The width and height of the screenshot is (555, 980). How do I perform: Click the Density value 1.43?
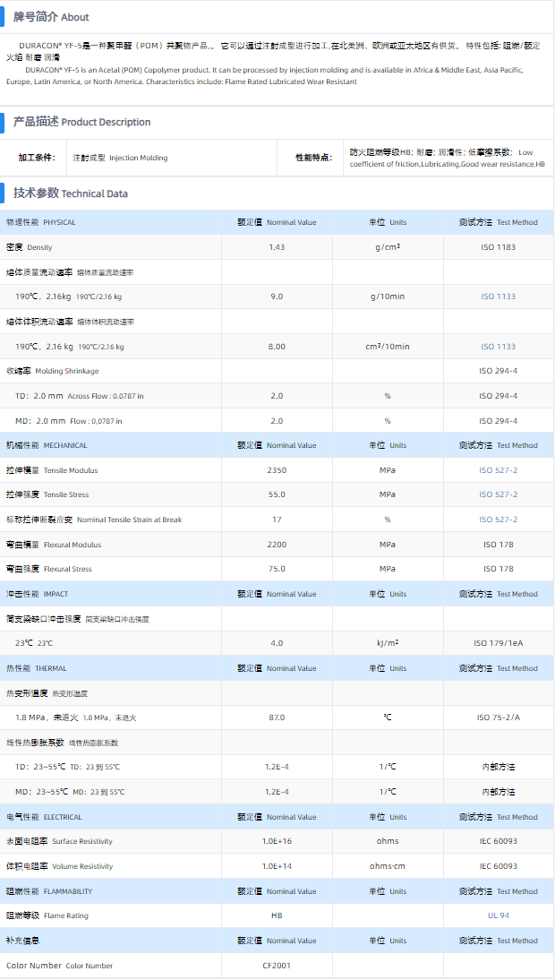[x=277, y=247]
